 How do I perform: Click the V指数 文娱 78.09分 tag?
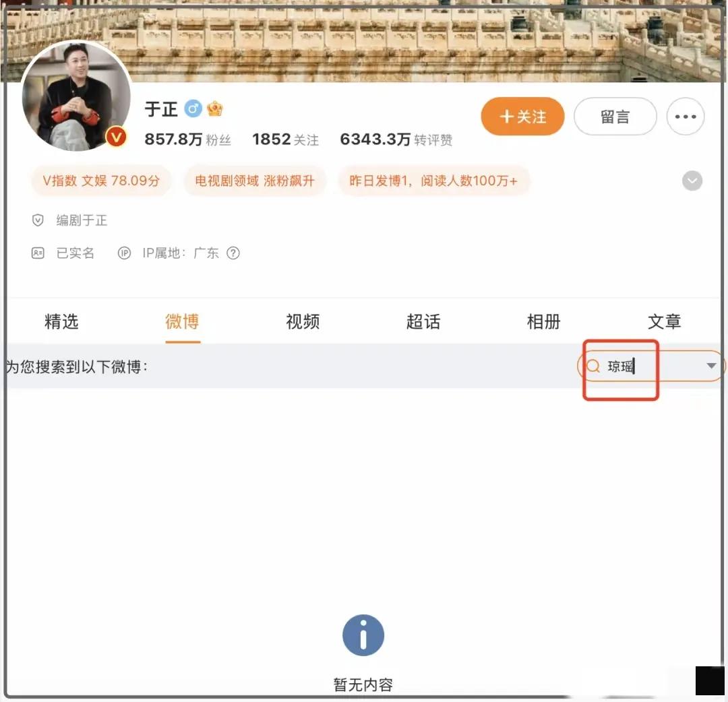point(101,181)
